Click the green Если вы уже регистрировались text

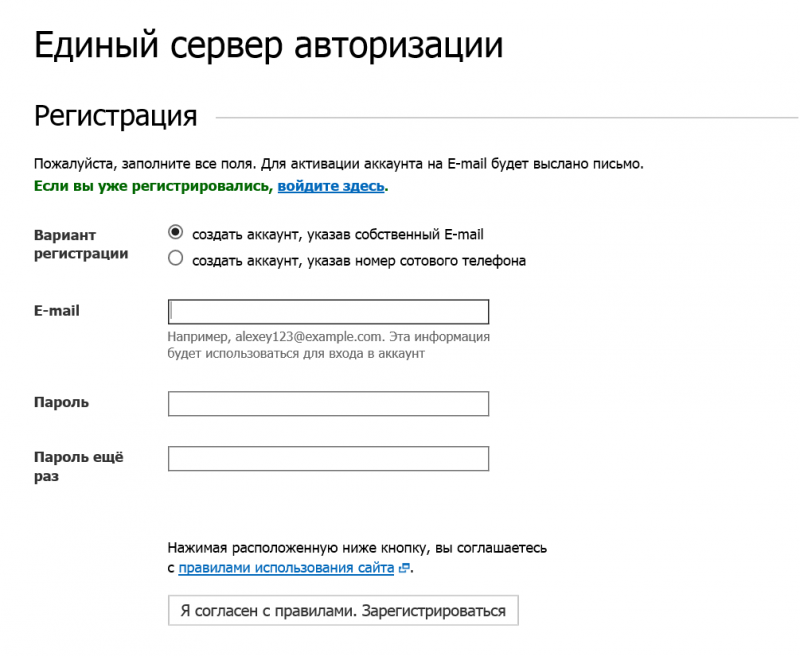pos(152,186)
